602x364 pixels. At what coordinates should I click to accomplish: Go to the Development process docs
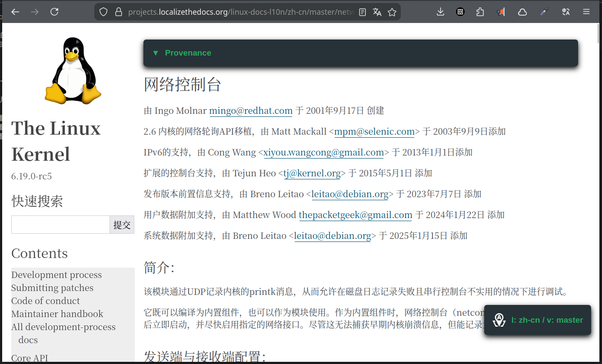(x=56, y=275)
